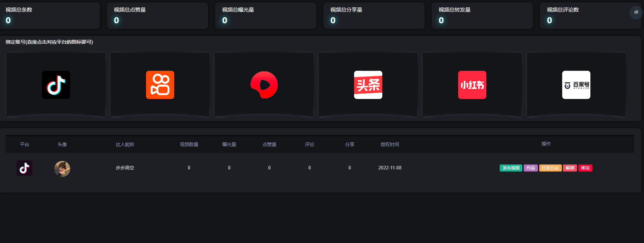
Task: Click the 达人昵称 column header
Action: 125,144
